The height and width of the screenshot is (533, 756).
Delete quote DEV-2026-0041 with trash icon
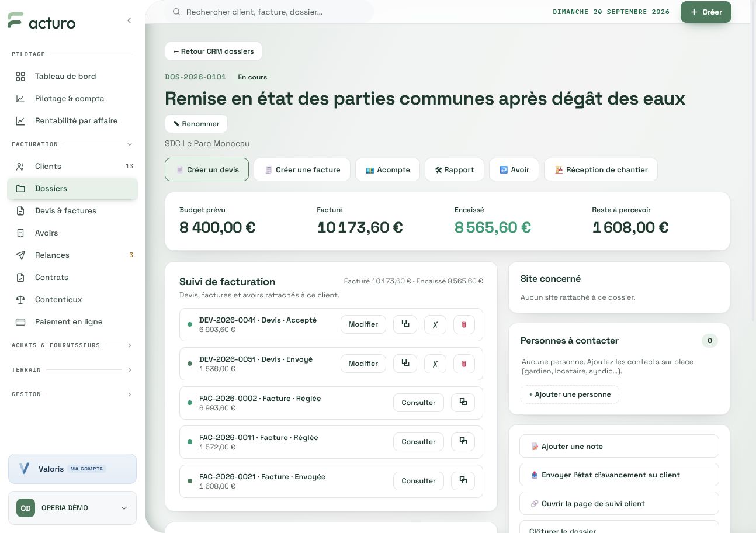(x=464, y=324)
